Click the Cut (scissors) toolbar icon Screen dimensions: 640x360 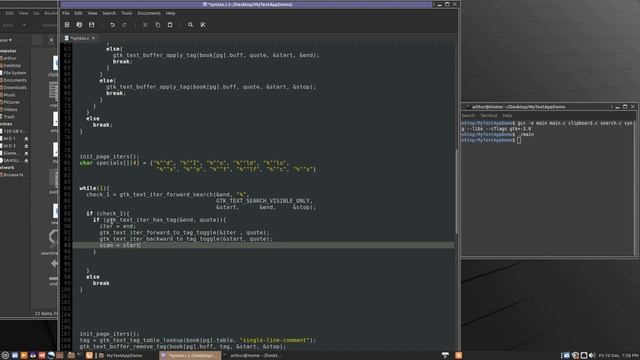click(x=145, y=25)
